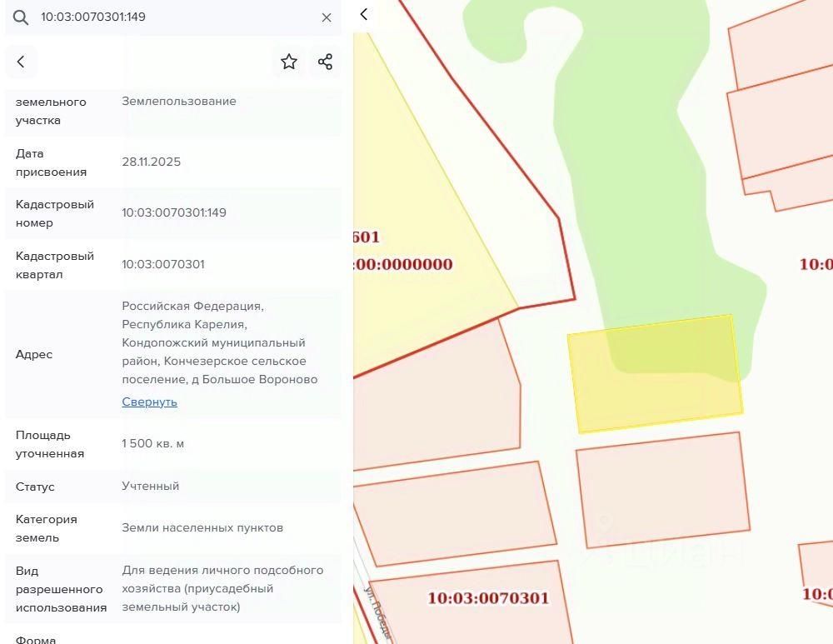Select the highlighted yellow parcel on map
Image resolution: width=833 pixels, height=644 pixels.
[x=656, y=374]
